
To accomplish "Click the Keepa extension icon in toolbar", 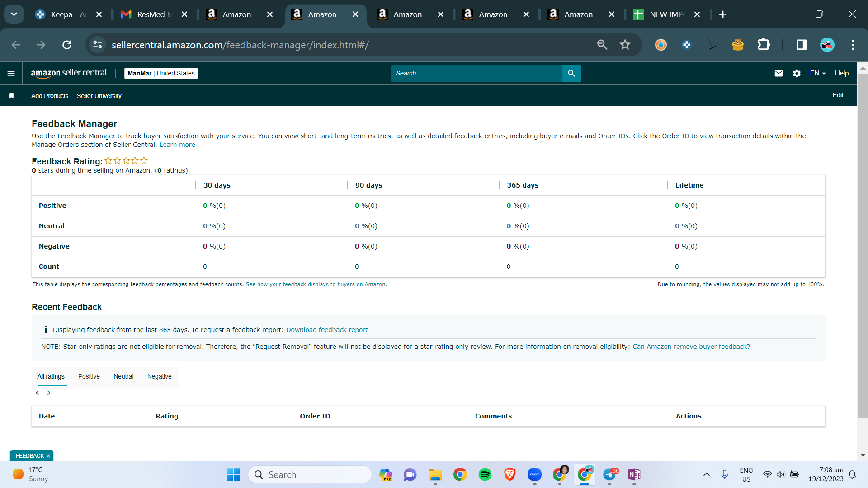I will 687,45.
